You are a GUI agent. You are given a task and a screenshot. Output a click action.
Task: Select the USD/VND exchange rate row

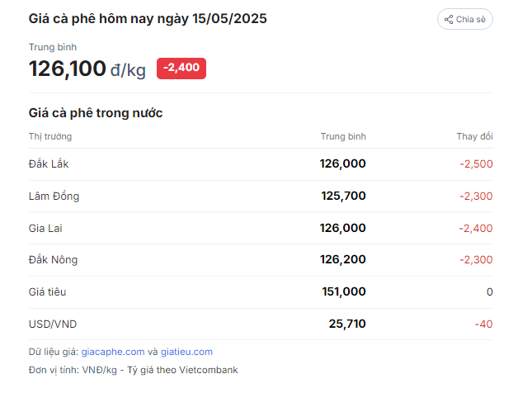[x=261, y=324]
